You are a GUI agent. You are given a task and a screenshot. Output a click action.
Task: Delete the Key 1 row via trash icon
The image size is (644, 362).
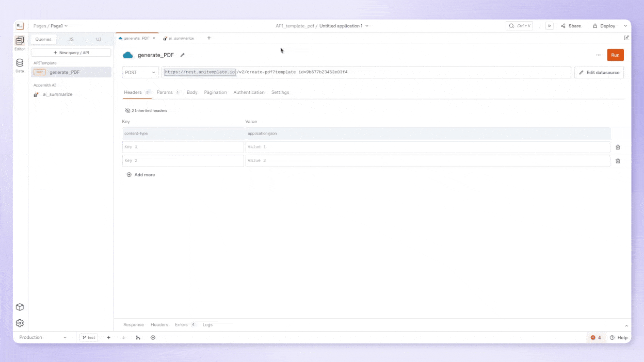click(x=618, y=147)
